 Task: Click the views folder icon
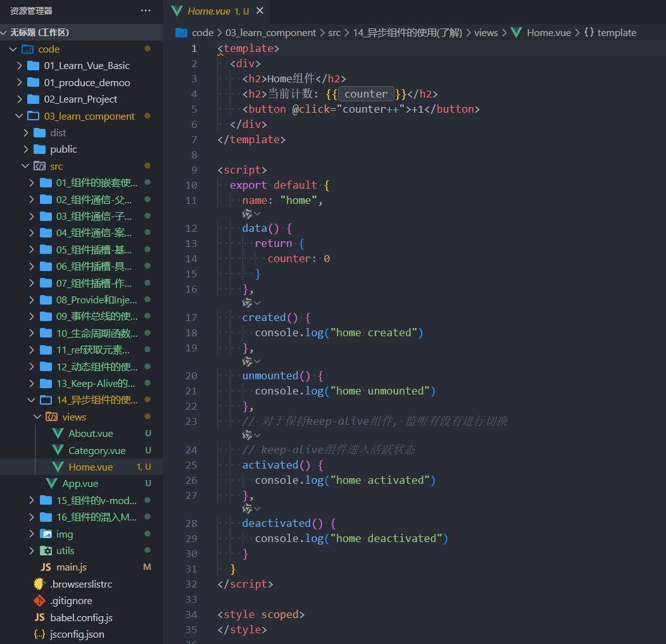pos(52,417)
